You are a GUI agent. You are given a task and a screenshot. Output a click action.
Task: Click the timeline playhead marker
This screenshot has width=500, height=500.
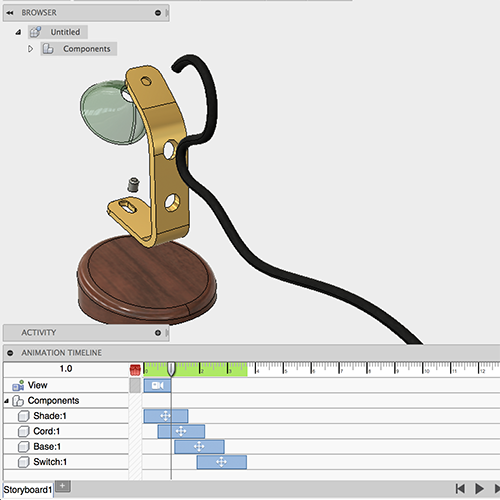[x=171, y=369]
